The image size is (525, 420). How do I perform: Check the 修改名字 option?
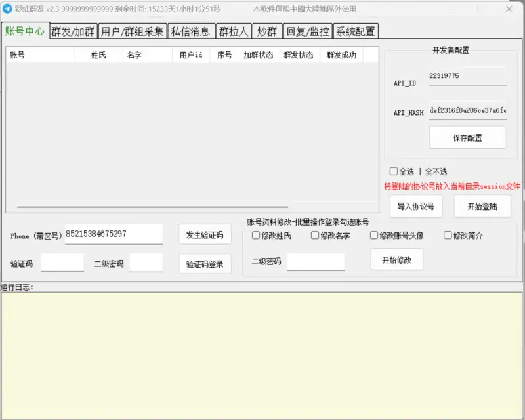315,236
